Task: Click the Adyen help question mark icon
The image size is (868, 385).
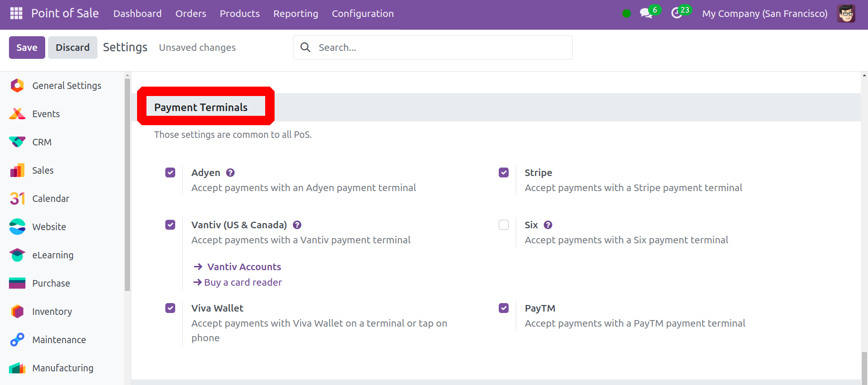Action: (230, 173)
